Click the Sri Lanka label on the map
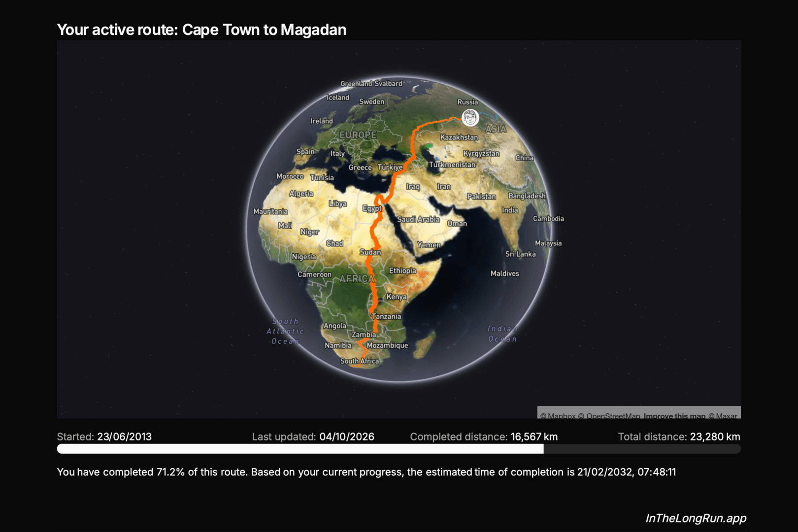 [520, 254]
